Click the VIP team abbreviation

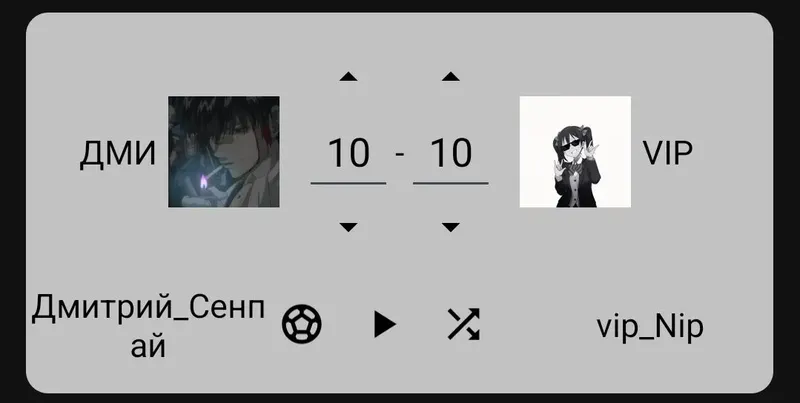click(x=667, y=153)
